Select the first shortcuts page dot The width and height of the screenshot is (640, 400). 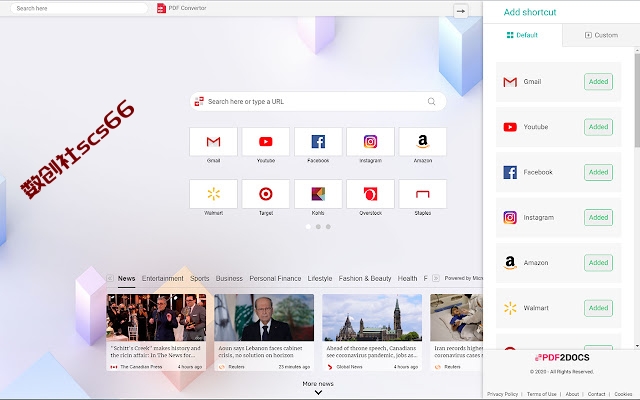308,227
